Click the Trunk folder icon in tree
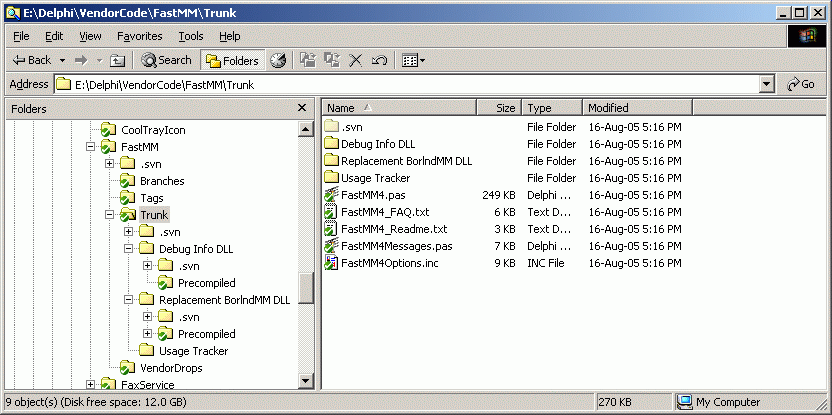 coord(127,215)
